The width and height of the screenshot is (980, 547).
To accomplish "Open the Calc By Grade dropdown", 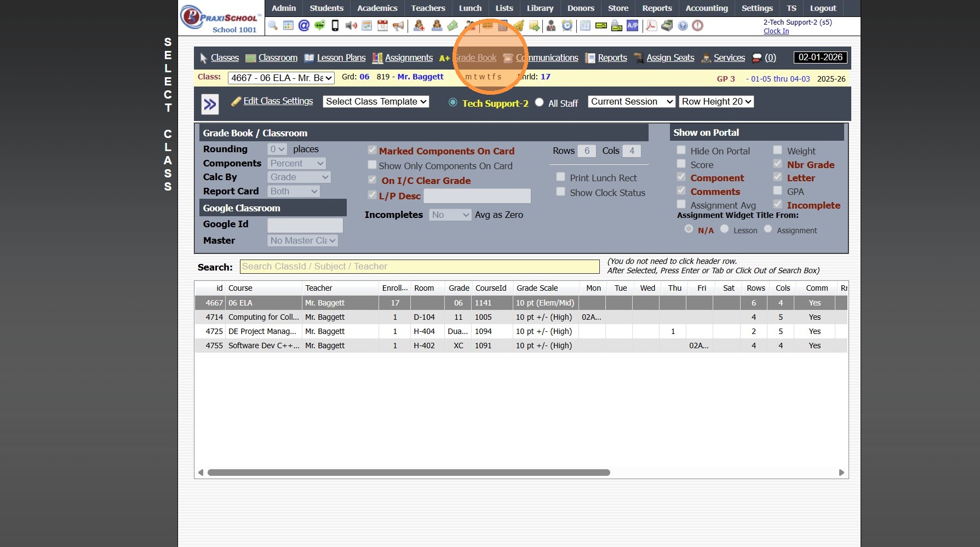I will pos(299,177).
